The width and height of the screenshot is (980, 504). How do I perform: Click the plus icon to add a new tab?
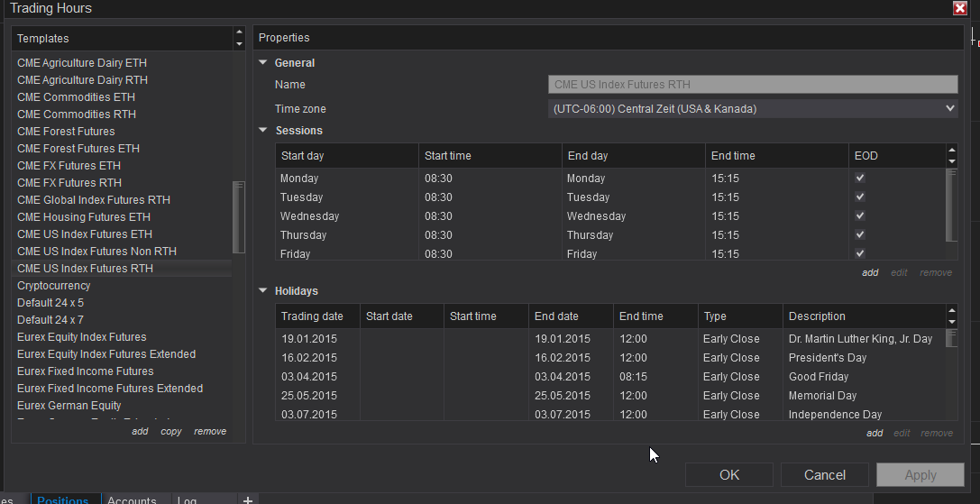tap(248, 499)
